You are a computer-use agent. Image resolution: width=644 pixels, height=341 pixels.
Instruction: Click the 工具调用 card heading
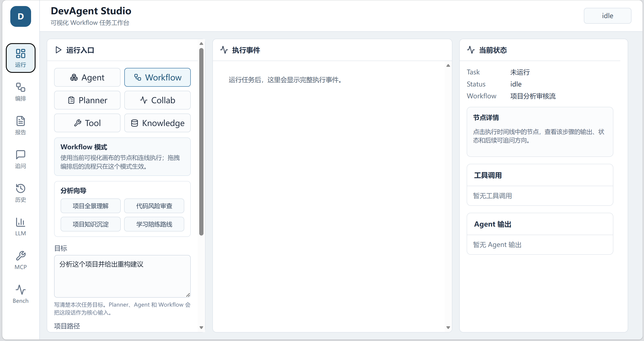tap(488, 175)
